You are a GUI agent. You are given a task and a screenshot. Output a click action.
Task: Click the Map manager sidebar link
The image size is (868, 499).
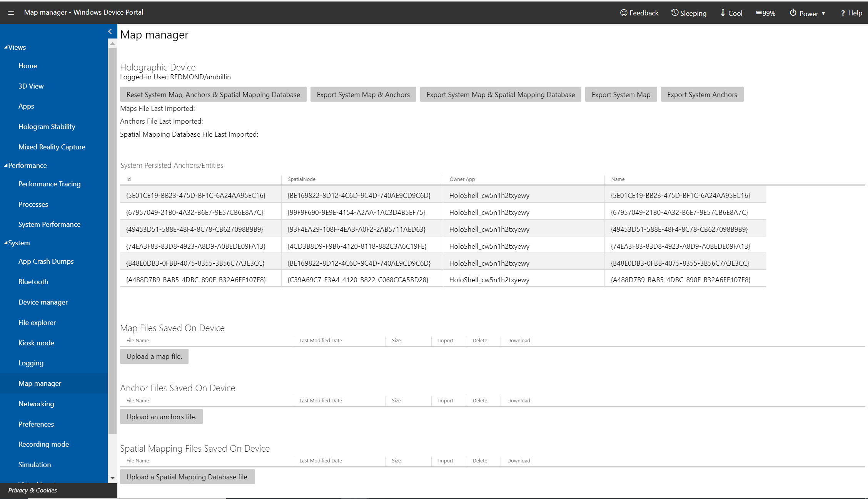pyautogui.click(x=39, y=383)
